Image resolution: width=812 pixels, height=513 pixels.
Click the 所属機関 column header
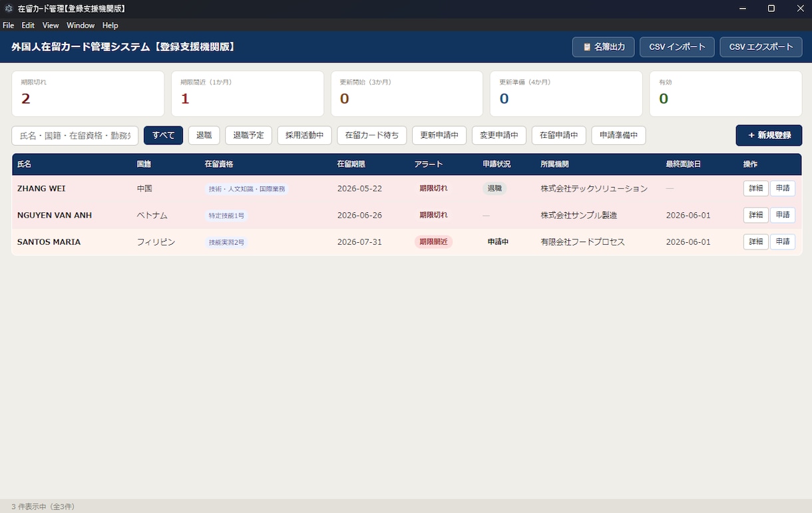555,164
